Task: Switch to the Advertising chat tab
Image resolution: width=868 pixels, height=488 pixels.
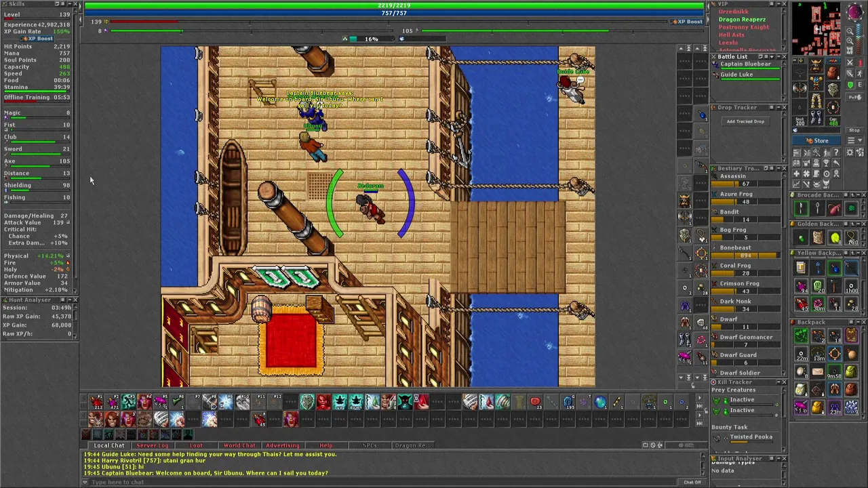Action: coord(283,445)
